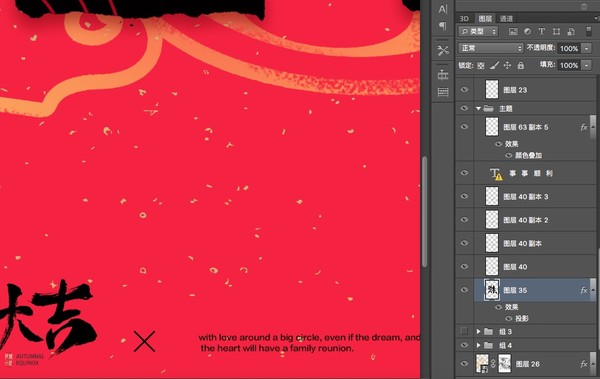Viewport: 600px width, 379px height.
Task: Click the 效果 label under 图层 63 副本 5
Action: pos(511,144)
